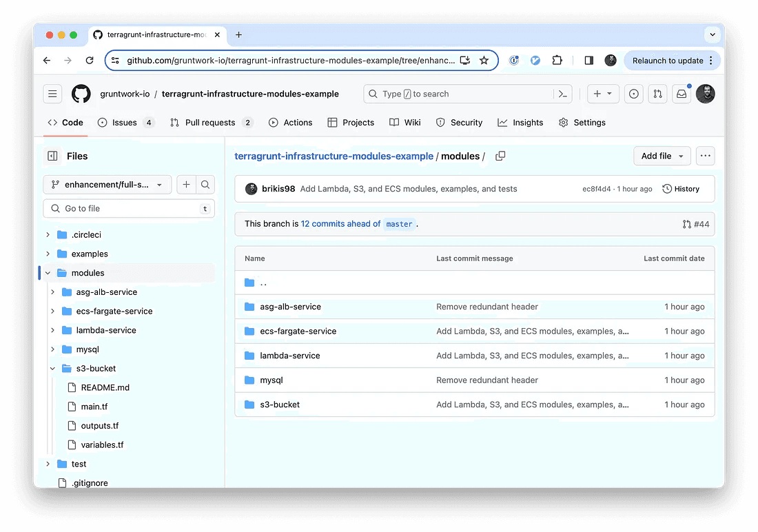The image size is (758, 532).
Task: Switch to the Insights tab
Action: pyautogui.click(x=521, y=123)
